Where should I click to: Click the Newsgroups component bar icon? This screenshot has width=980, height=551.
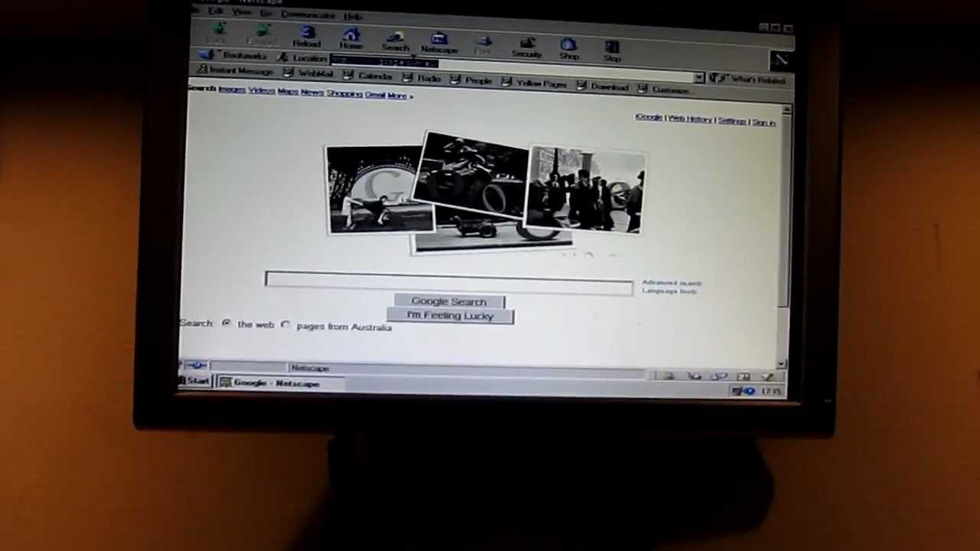719,376
